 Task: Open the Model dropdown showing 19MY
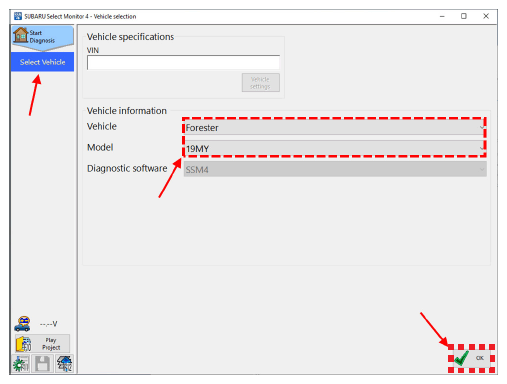(334, 148)
